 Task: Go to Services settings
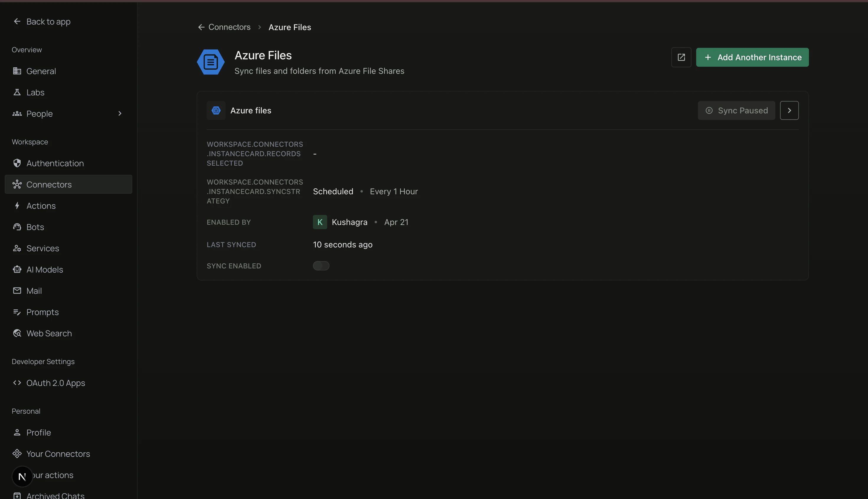(x=68, y=248)
